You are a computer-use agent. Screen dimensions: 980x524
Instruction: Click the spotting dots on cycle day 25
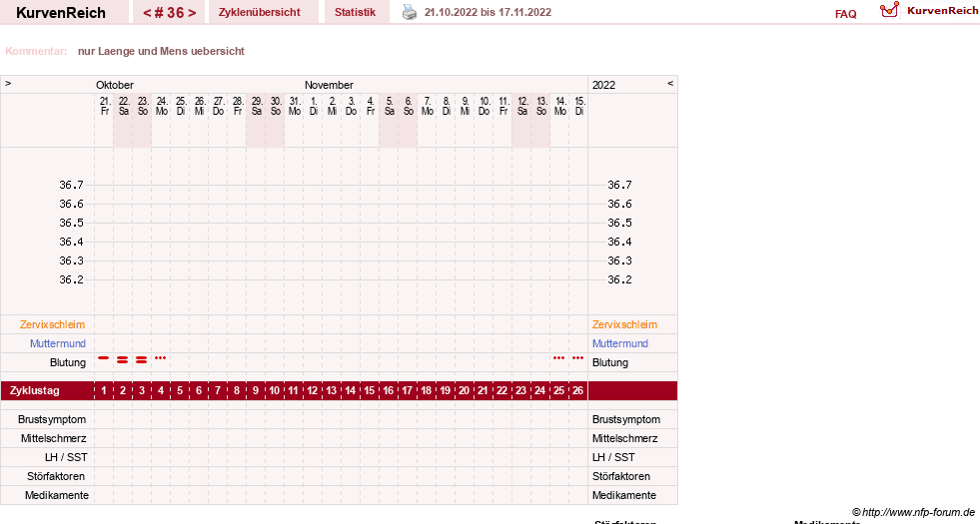(558, 358)
